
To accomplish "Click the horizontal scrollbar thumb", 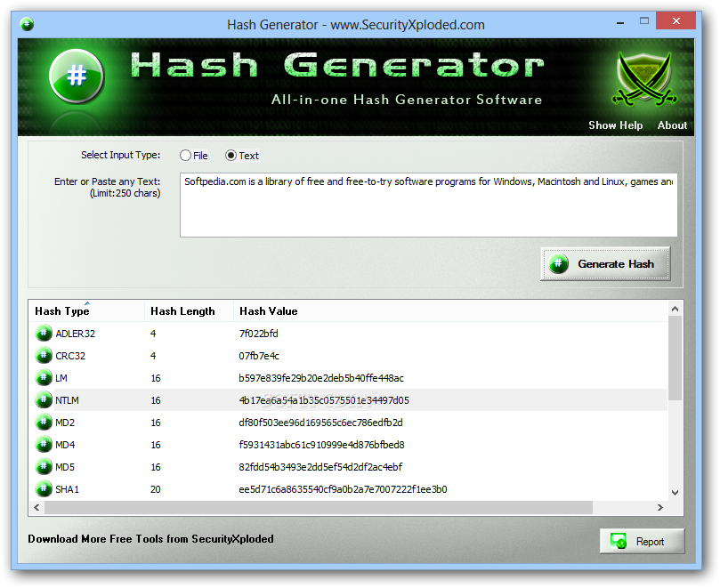I will (319, 507).
